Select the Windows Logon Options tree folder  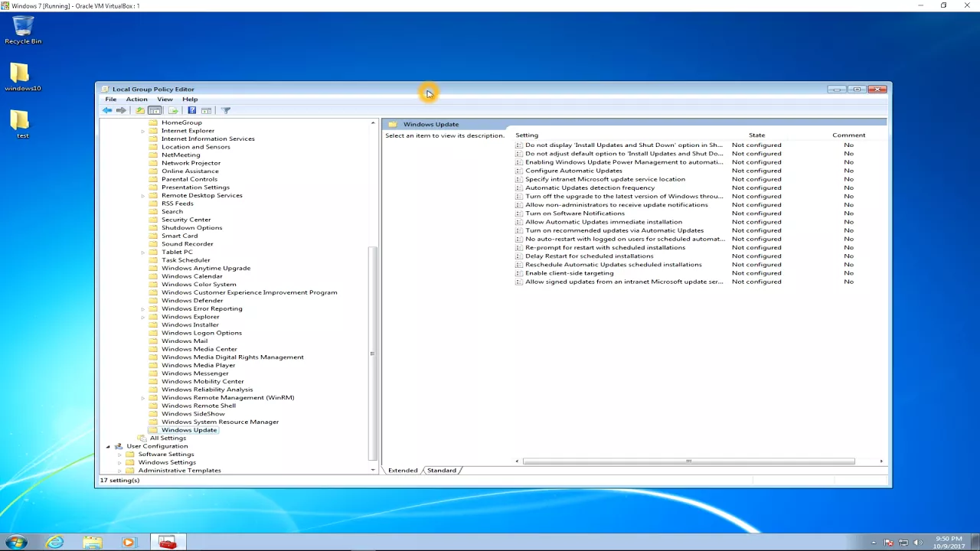(201, 333)
